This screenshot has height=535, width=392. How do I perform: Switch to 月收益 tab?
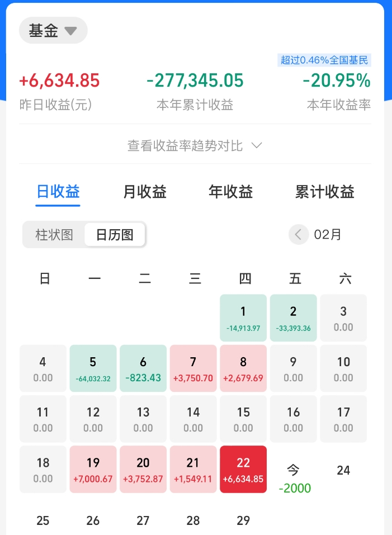coord(145,192)
